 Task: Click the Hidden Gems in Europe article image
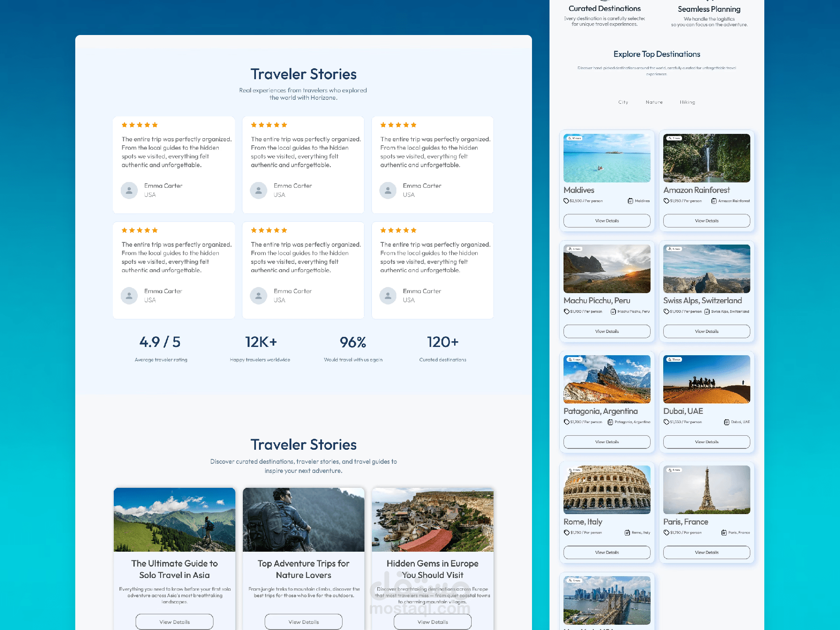pos(433,519)
